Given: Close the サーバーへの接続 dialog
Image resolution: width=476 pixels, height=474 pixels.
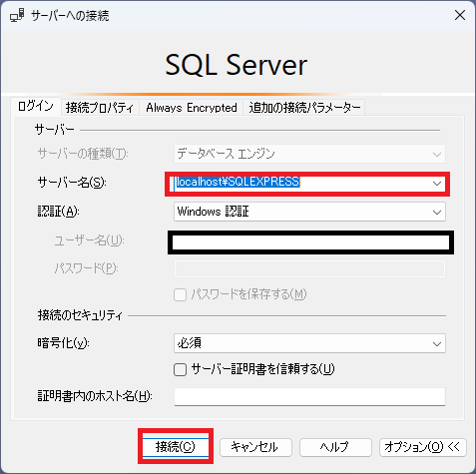Looking at the screenshot, I should tap(460, 15).
